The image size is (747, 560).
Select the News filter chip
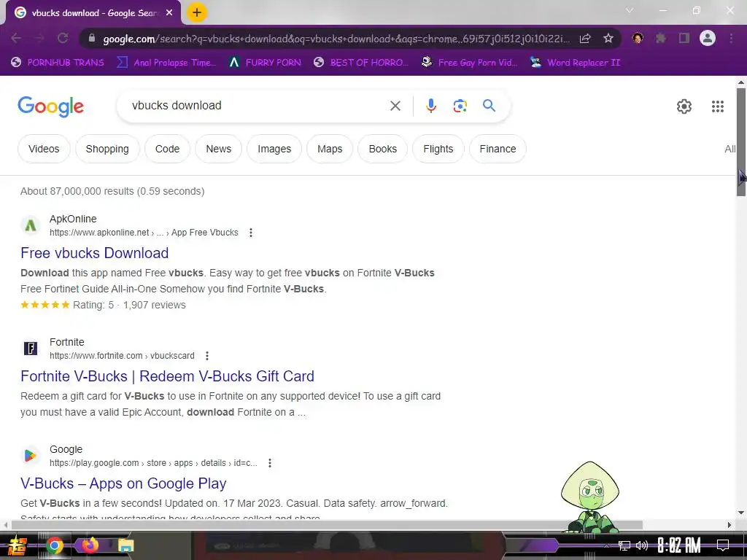coord(219,149)
